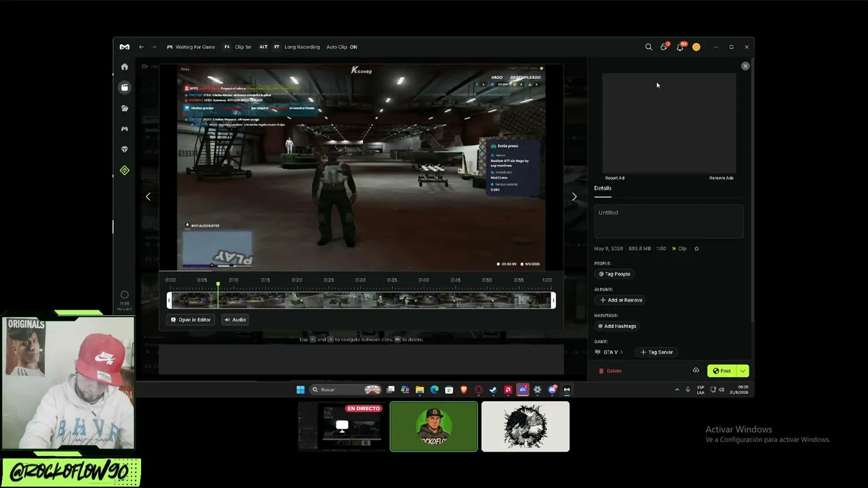Select the ROCKOFLOW avatar thumbnail

tap(434, 426)
